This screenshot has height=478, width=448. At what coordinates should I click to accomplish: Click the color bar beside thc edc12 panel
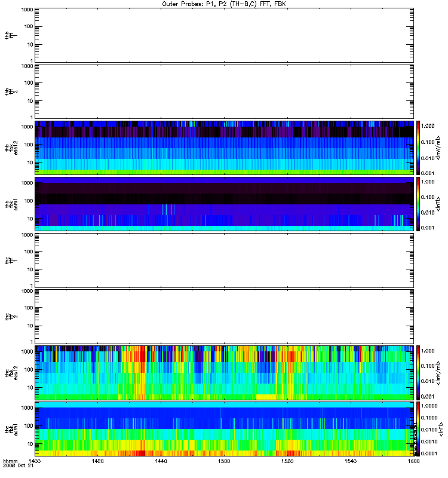tap(418, 372)
